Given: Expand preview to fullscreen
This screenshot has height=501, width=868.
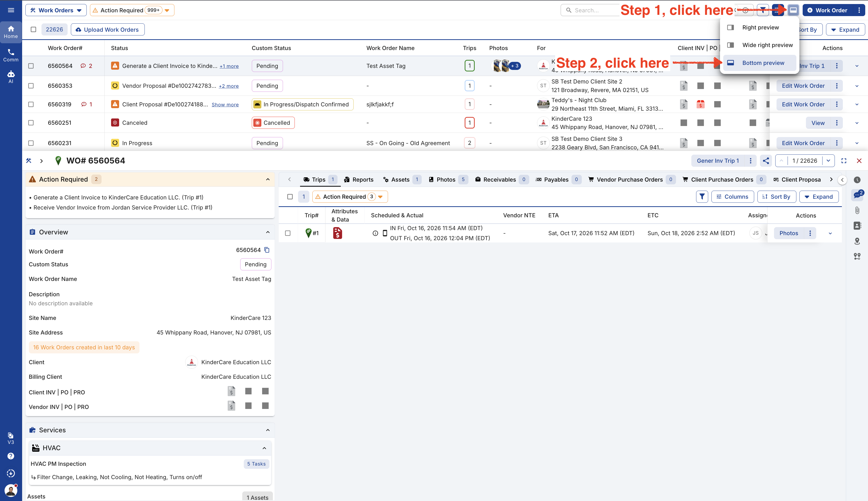Looking at the screenshot, I should 844,161.
